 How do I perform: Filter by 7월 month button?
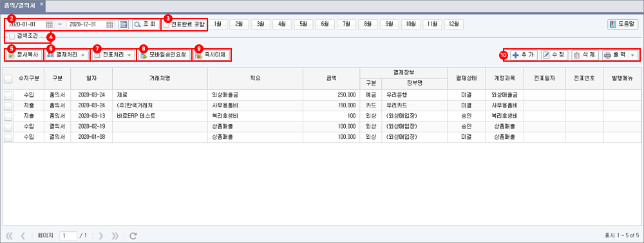346,24
